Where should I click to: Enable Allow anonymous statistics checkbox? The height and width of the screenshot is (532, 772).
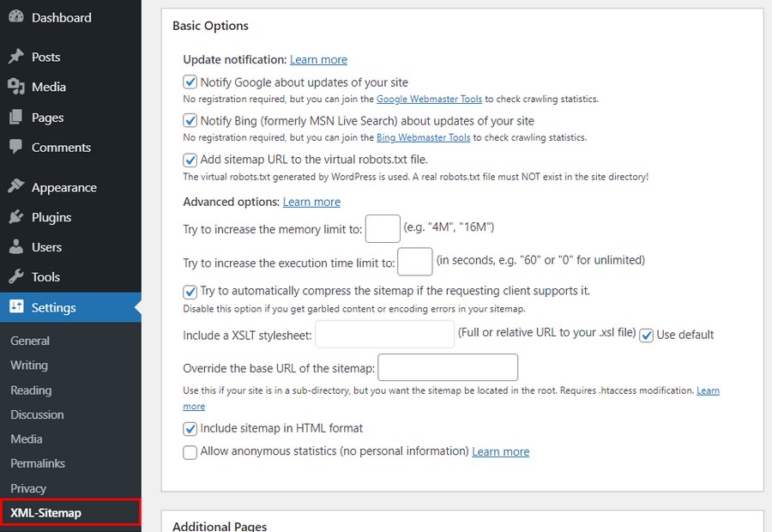190,451
